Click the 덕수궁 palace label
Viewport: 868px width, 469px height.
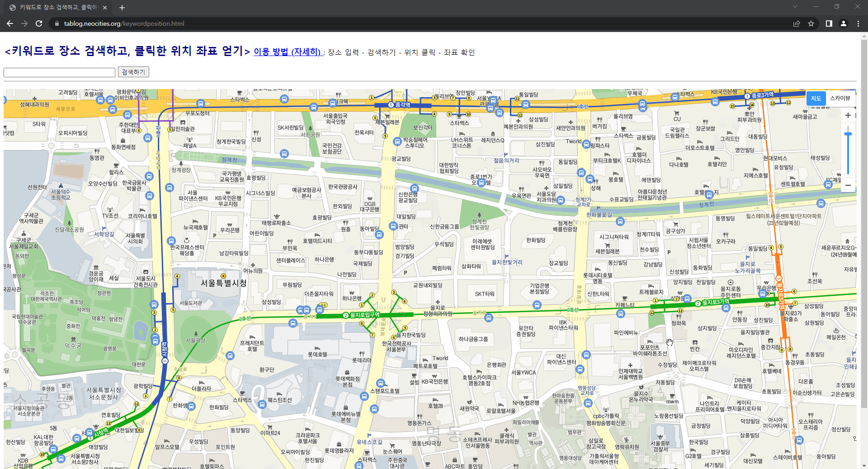(73, 346)
